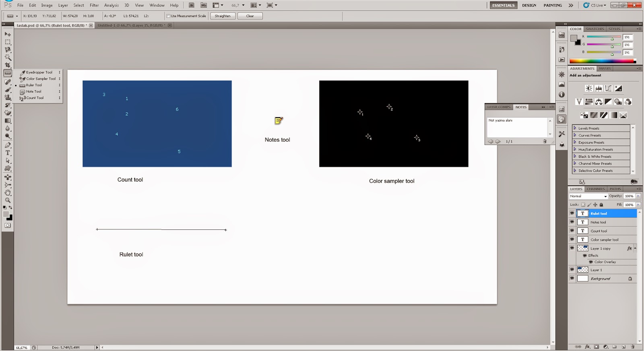Open the Opacity slider arrow
The height and width of the screenshot is (351, 644).
click(x=638, y=196)
